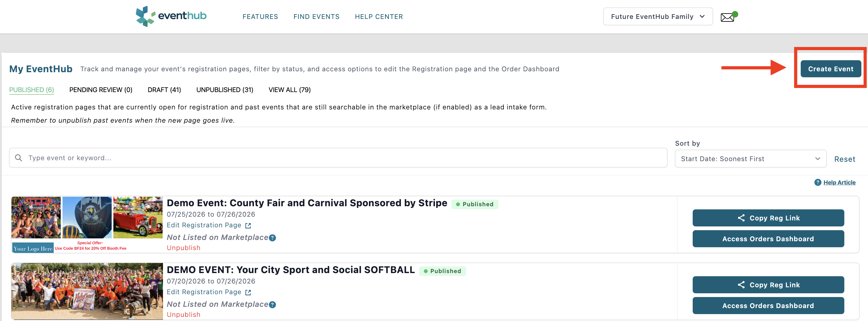Viewport: 868px width, 321px height.
Task: Open external link icon next to County Fair Edit Registration Page
Action: click(x=248, y=225)
